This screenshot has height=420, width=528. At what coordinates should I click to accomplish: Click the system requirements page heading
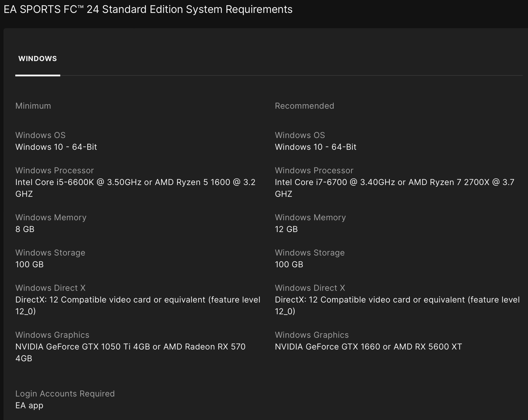click(x=148, y=9)
